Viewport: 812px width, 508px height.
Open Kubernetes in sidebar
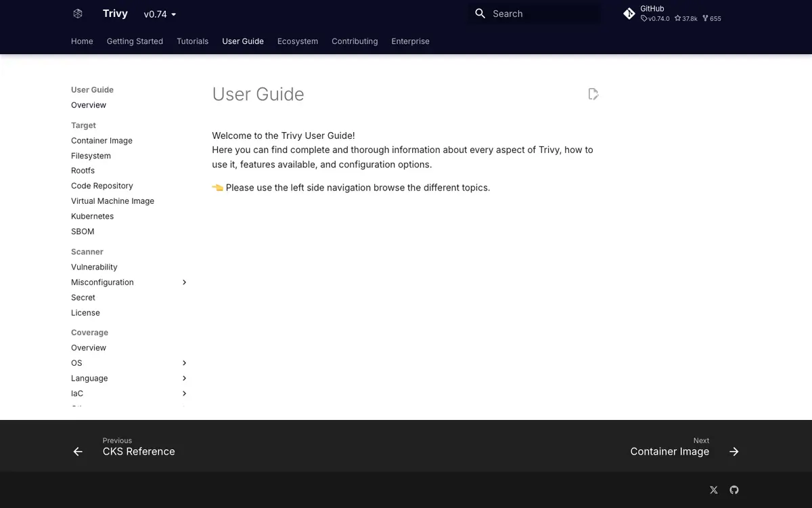click(x=92, y=216)
